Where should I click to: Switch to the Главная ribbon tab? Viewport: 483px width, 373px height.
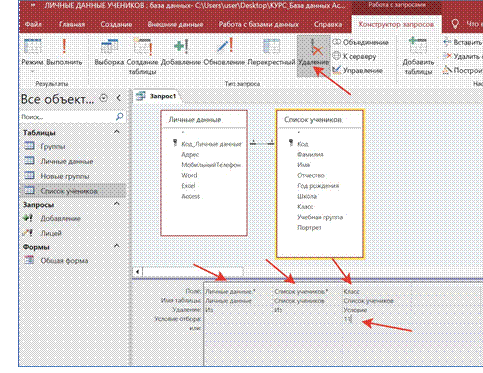coord(72,24)
